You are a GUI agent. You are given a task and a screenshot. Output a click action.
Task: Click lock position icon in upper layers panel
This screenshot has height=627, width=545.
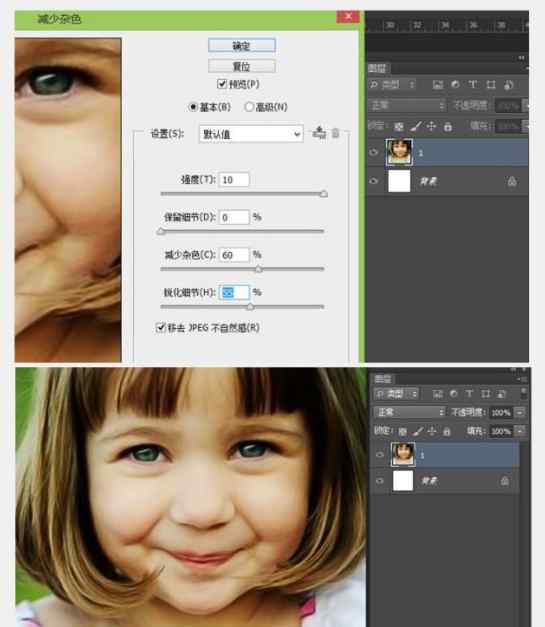(x=431, y=126)
